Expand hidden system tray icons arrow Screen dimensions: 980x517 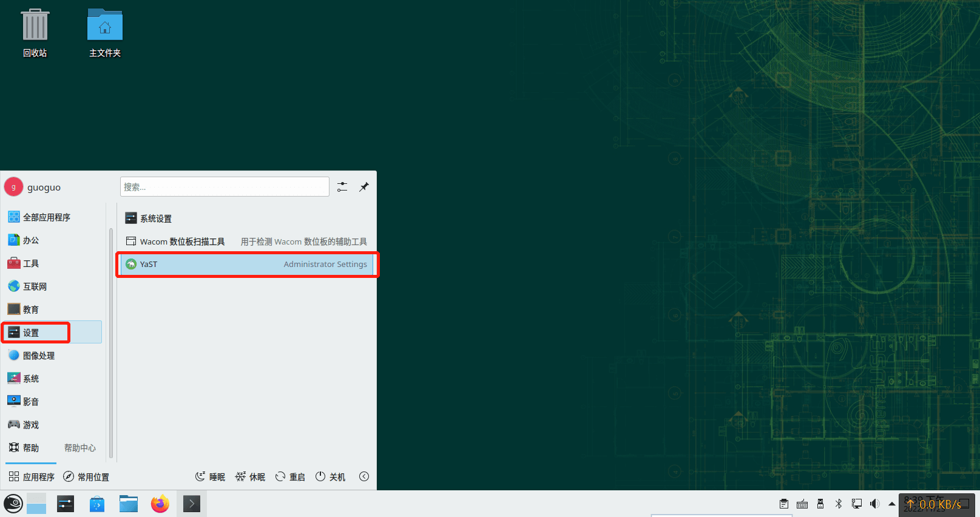[891, 504]
